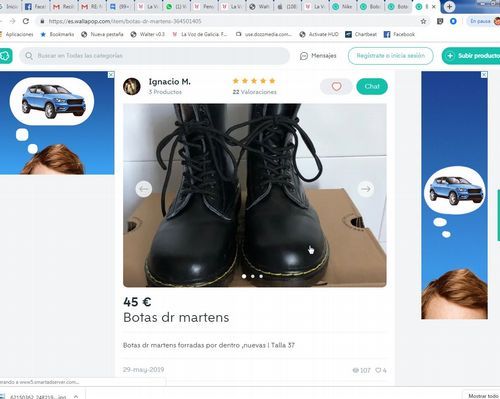Close the right car advertisement

point(484,75)
